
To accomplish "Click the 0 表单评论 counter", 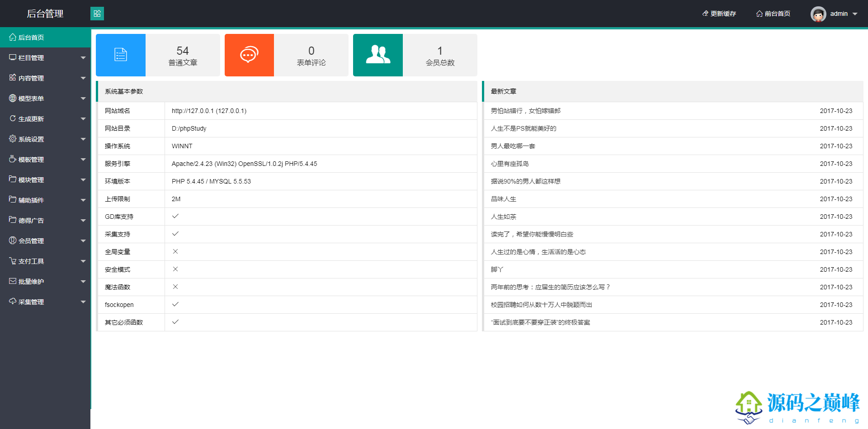I will coord(311,55).
